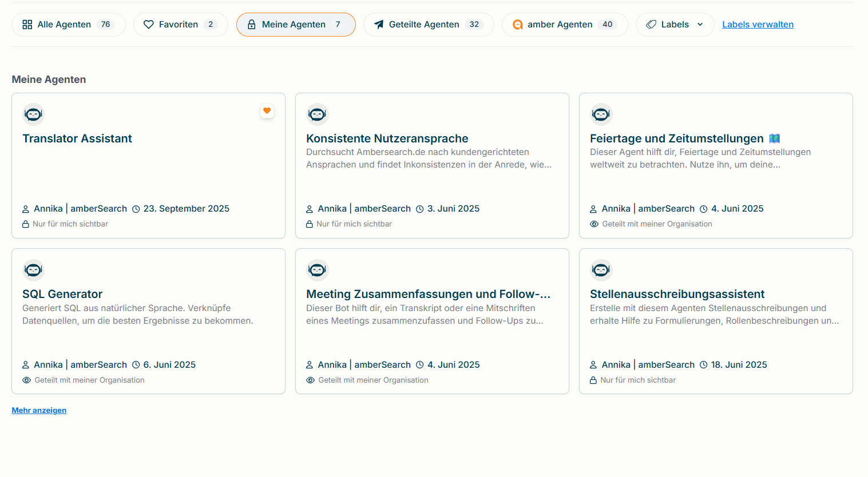Open the Alle Agenten tab
Image resolution: width=868 pixels, height=477 pixels.
tap(69, 25)
